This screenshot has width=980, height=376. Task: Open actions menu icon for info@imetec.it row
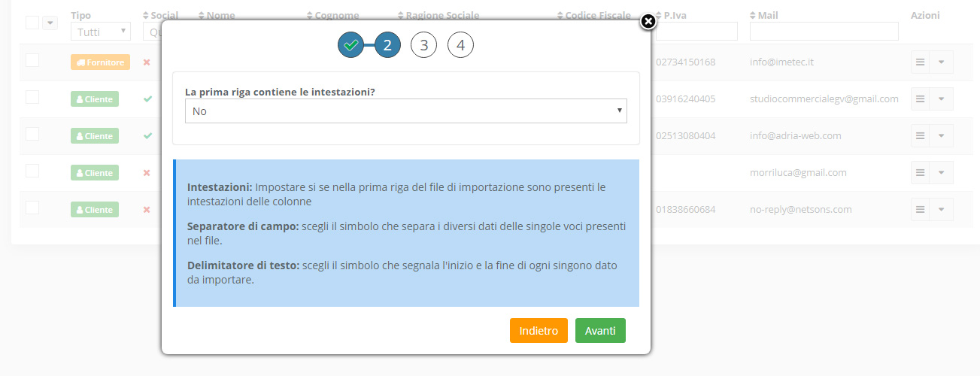pos(920,62)
